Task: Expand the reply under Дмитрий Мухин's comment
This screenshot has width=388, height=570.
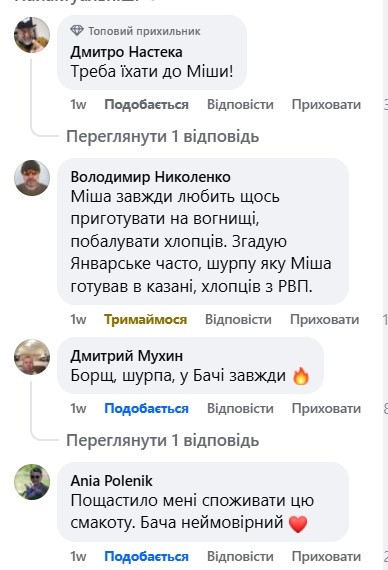Action: pos(163,441)
